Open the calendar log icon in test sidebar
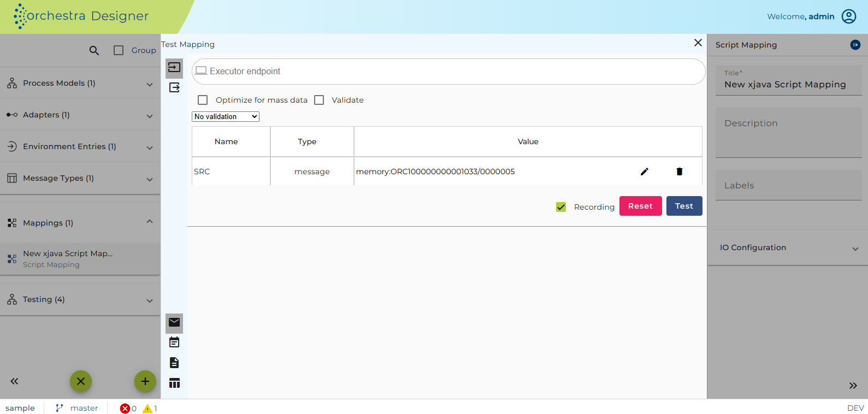The width and height of the screenshot is (868, 414). (174, 342)
